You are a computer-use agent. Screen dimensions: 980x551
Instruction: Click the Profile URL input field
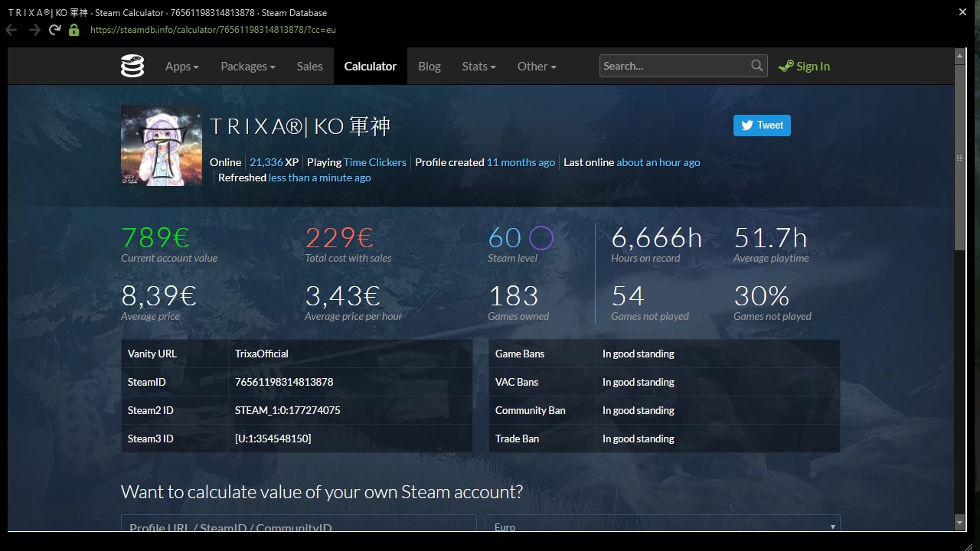[299, 527]
